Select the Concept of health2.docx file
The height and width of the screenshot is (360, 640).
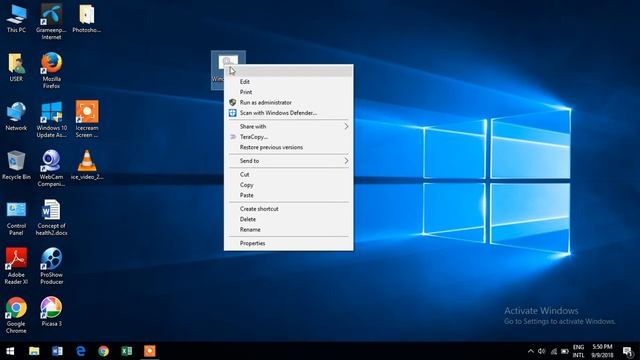click(x=51, y=218)
